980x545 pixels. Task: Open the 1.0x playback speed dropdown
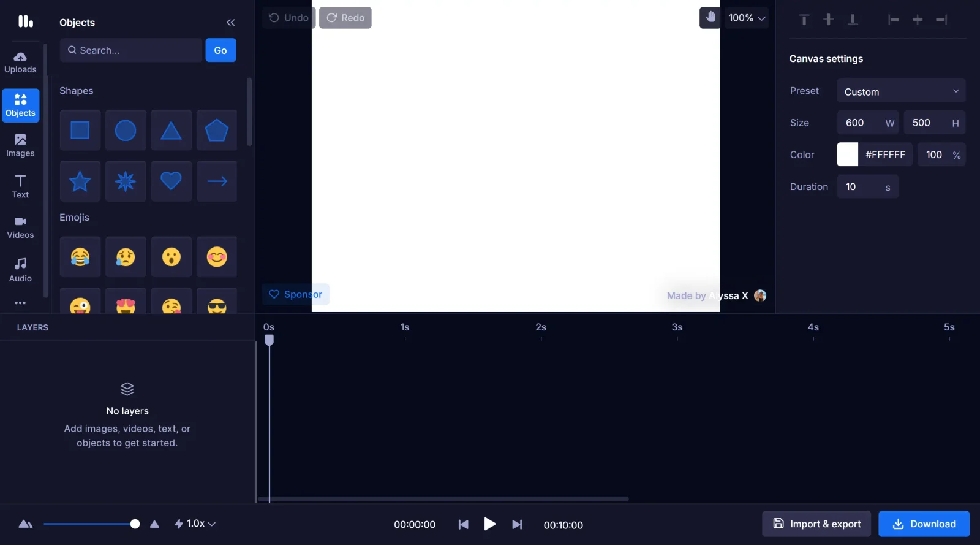click(x=195, y=524)
